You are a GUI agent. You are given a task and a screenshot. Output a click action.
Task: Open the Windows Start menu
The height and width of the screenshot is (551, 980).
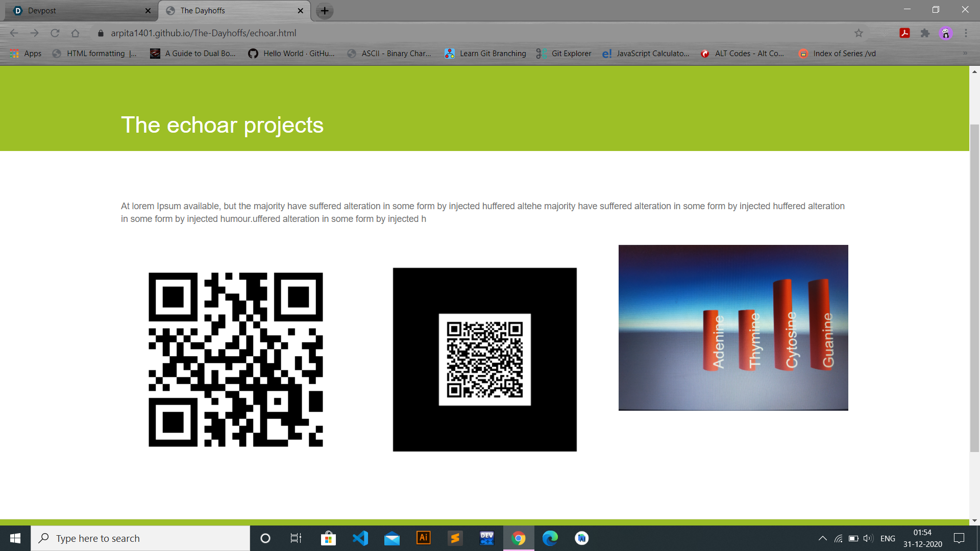pyautogui.click(x=15, y=538)
